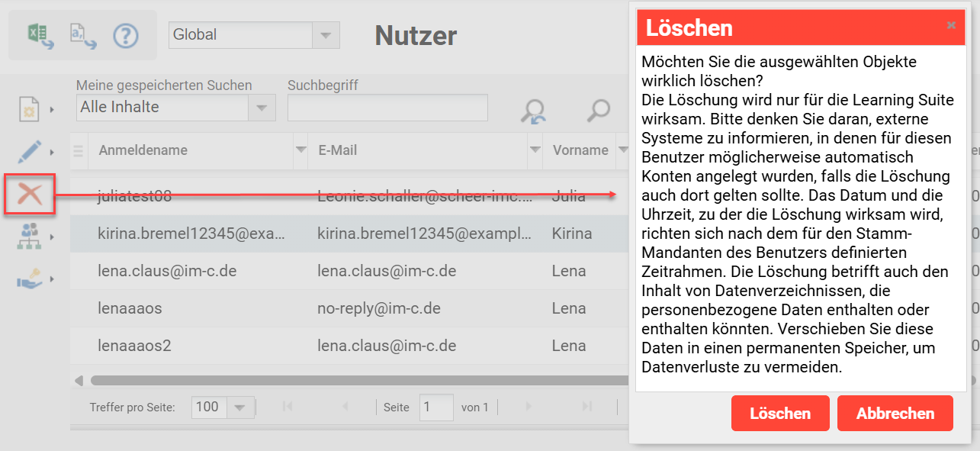Viewport: 980px width, 451px height.
Task: Click the text export icon beside Excel
Action: pyautogui.click(x=83, y=35)
